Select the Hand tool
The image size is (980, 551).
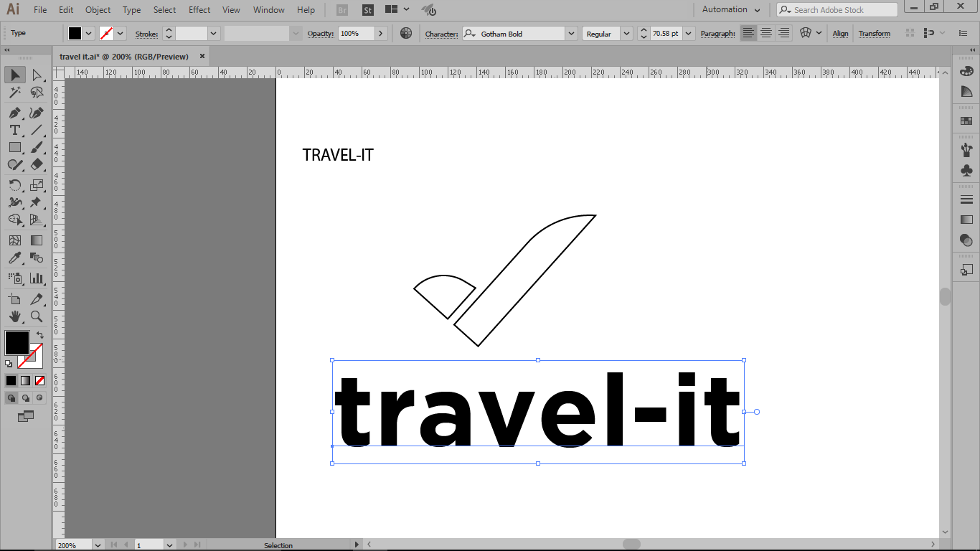pos(14,316)
